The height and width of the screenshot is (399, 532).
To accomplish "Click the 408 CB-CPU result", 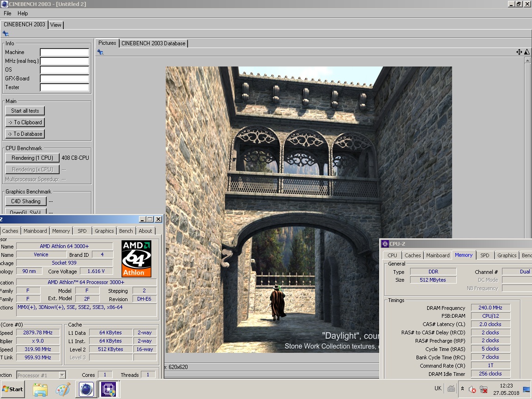I will (75, 158).
